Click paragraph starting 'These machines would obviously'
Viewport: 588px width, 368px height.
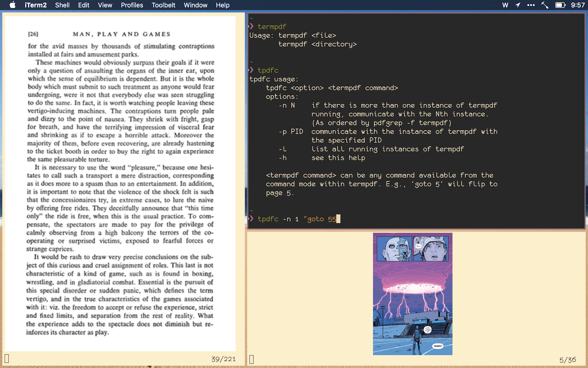(x=121, y=111)
